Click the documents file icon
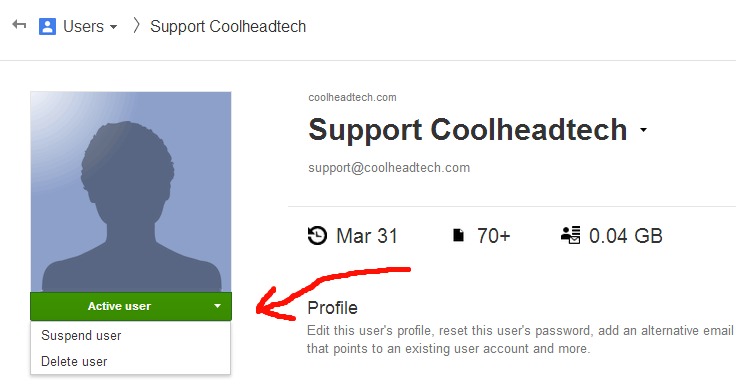Image resolution: width=736 pixels, height=392 pixels. [x=459, y=235]
